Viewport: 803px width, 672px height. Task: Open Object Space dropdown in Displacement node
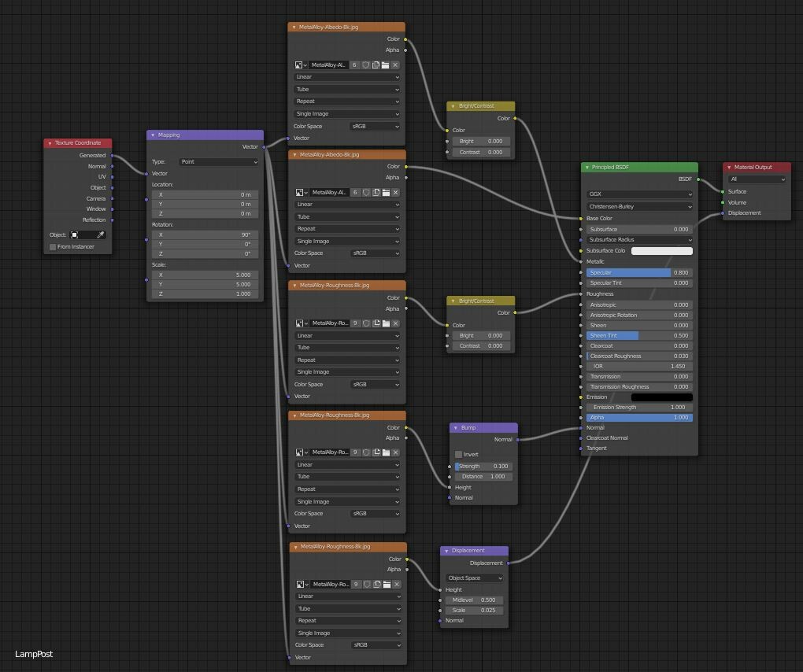474,578
